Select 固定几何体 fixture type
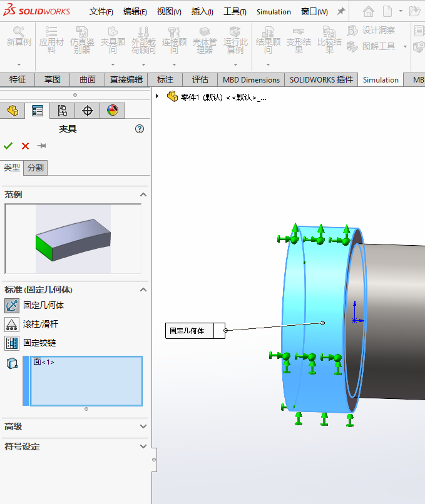Viewport: 425px width, 504px height. tap(43, 305)
